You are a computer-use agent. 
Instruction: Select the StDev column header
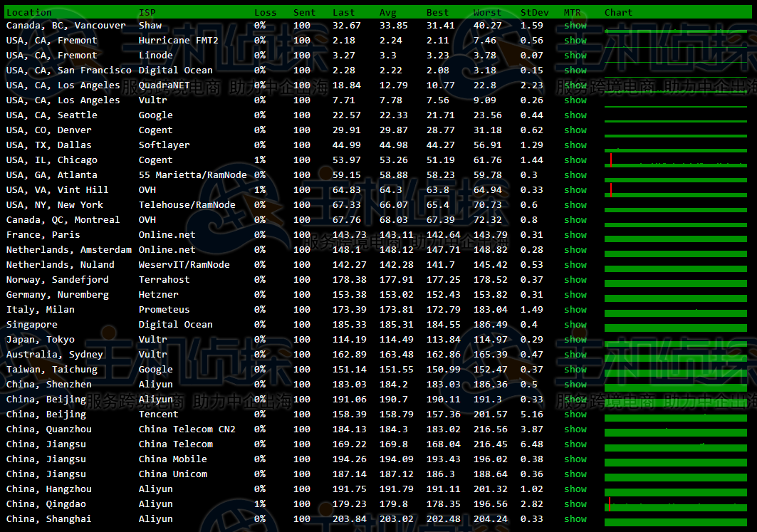tap(534, 12)
